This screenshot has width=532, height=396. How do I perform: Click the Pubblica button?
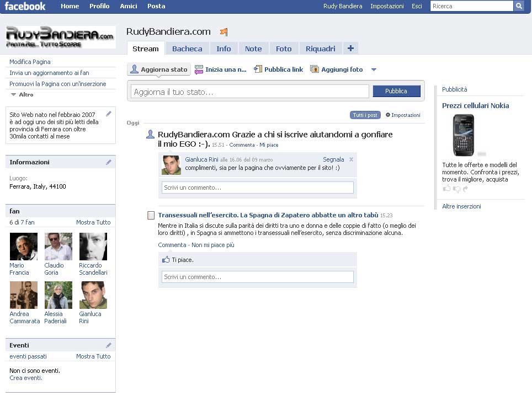[x=396, y=91]
